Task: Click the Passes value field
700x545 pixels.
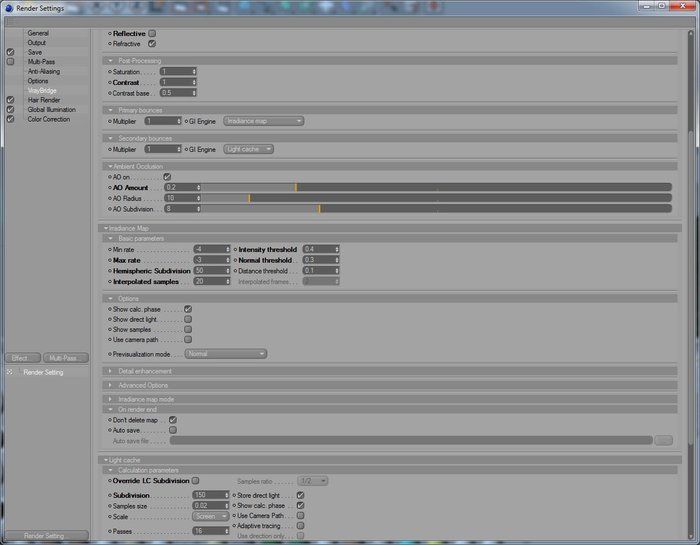Action: (208, 531)
